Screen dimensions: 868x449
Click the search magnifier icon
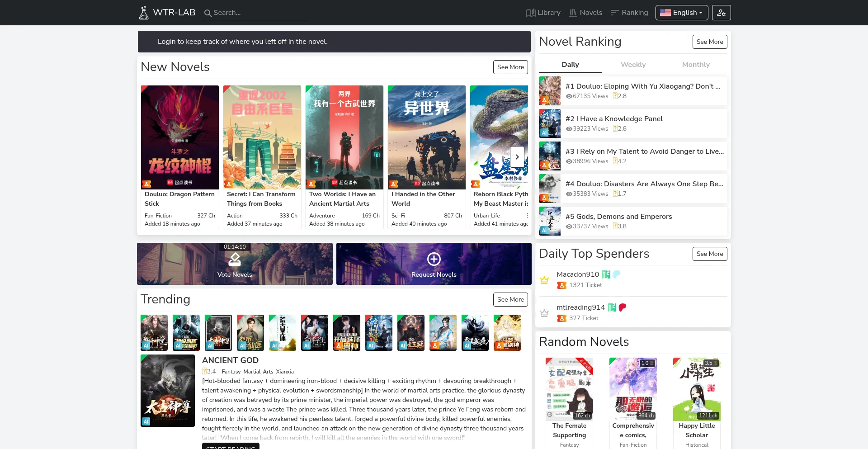208,13
